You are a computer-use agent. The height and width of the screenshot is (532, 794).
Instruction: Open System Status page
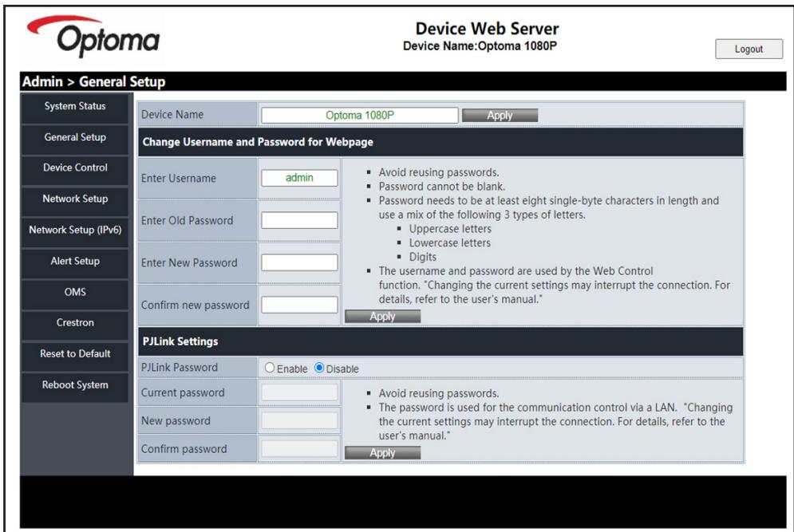pos(75,107)
